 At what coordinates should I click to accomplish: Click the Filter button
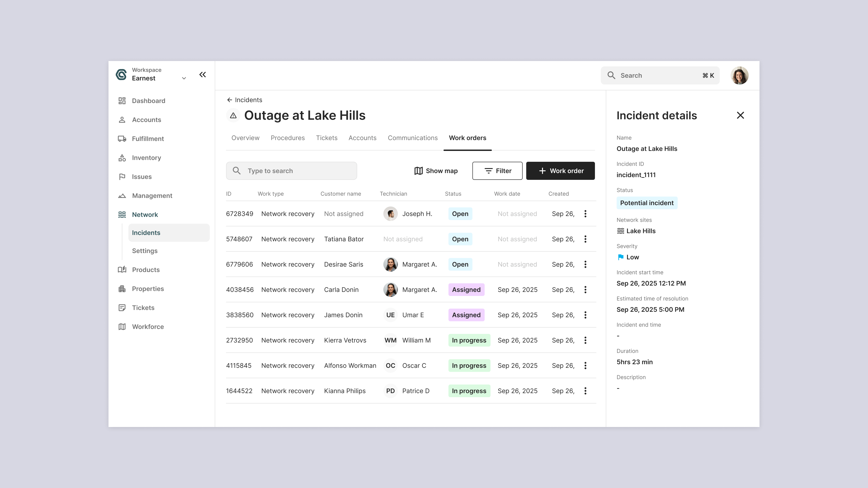tap(497, 171)
